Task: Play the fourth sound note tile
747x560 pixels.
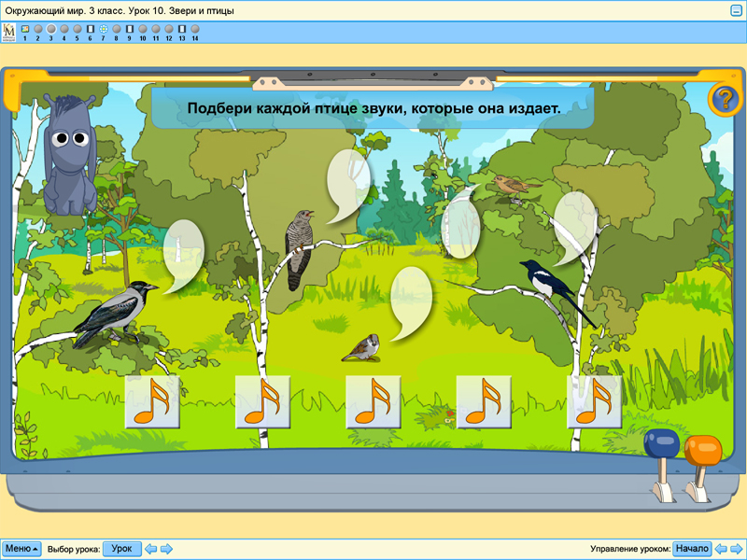Action: 484,402
